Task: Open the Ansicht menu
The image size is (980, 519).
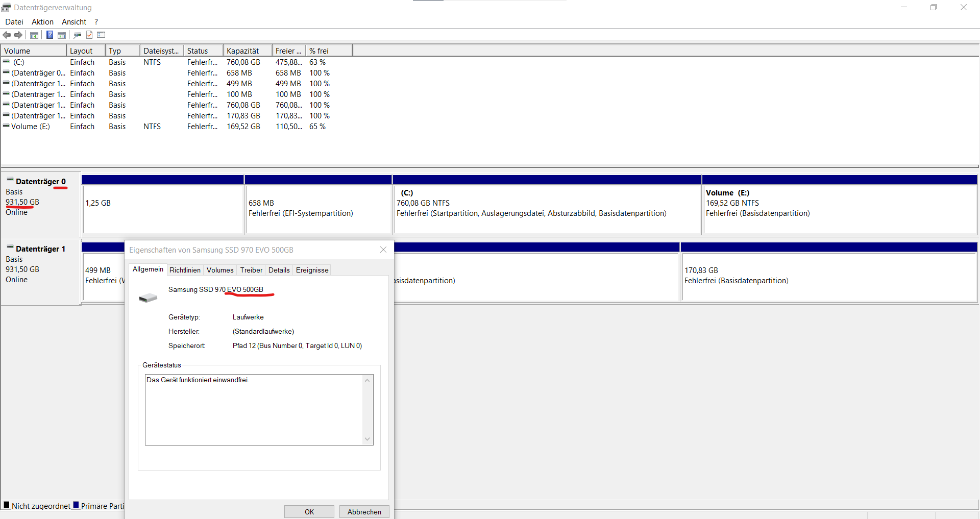Action: coord(74,22)
